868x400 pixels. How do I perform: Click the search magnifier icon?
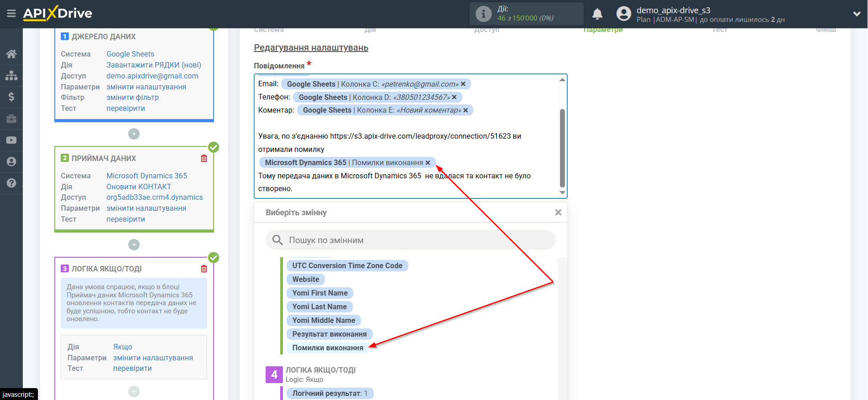pyautogui.click(x=277, y=240)
